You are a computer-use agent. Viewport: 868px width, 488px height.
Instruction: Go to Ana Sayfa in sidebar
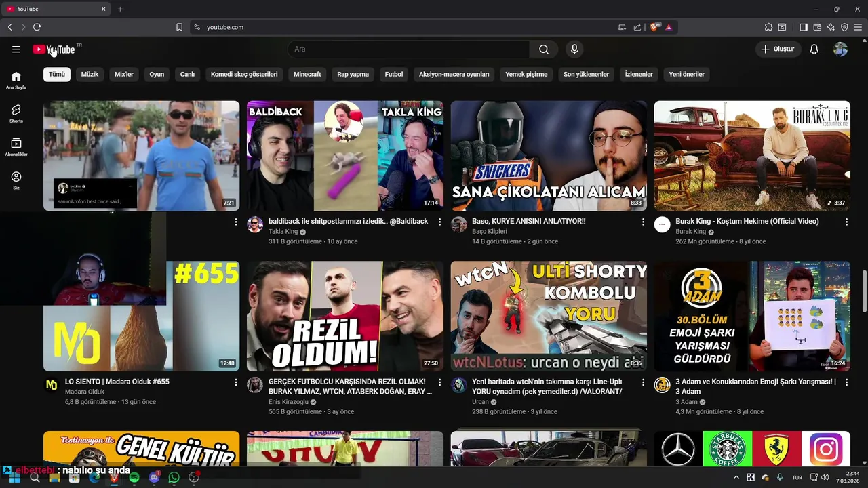[x=16, y=80]
